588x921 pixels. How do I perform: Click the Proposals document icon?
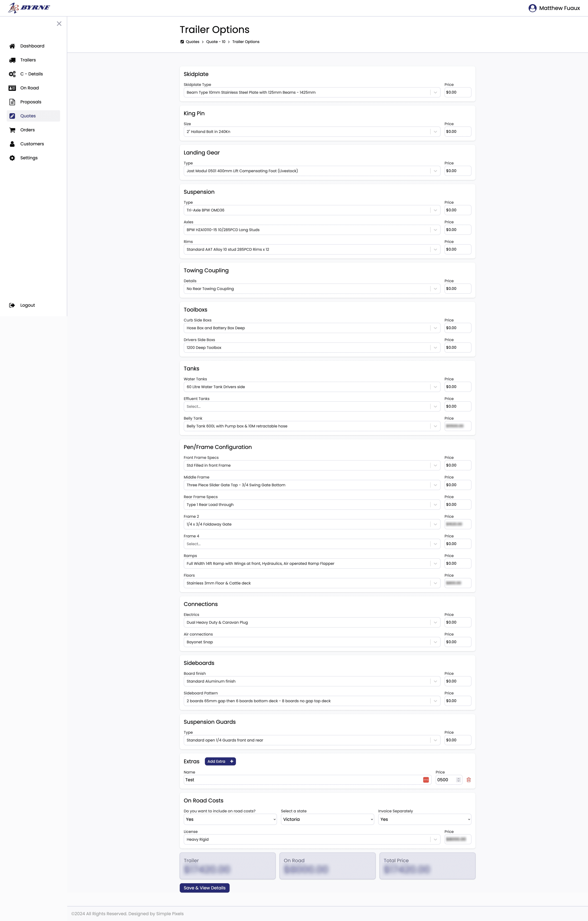12,102
